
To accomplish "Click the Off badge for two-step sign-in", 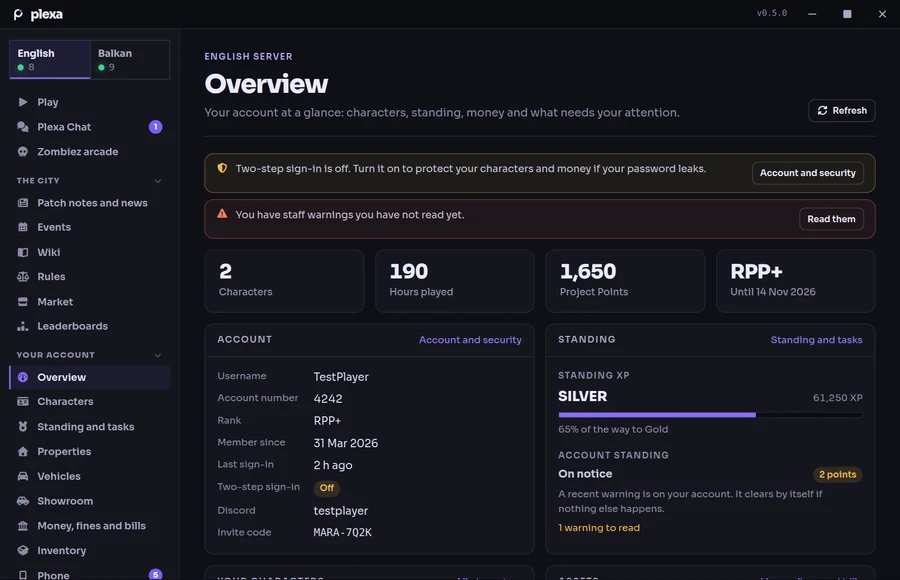I will (327, 488).
